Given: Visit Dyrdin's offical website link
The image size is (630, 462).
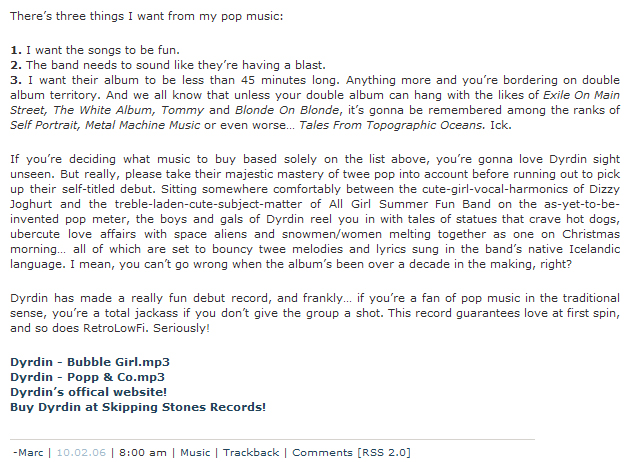Looking at the screenshot, I should pos(88,392).
